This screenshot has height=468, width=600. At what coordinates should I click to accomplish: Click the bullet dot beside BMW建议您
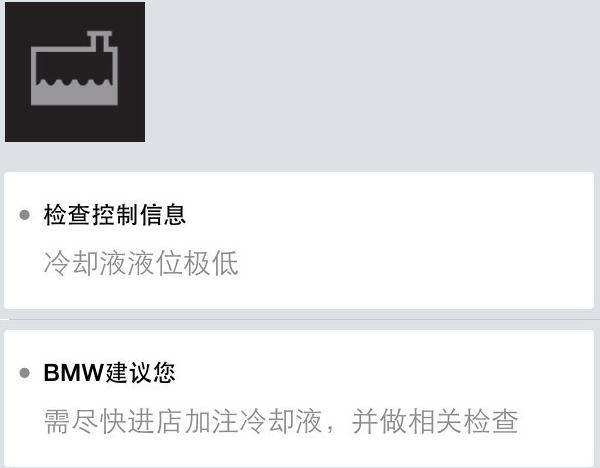click(24, 373)
